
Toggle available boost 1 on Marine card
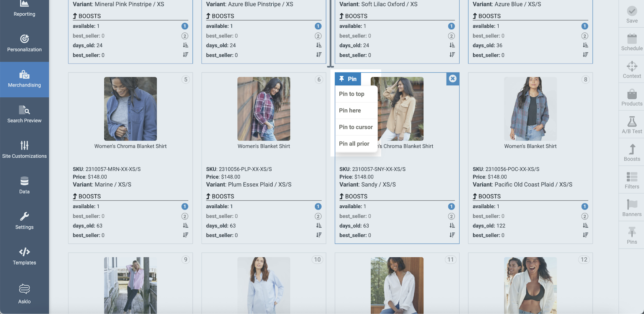pos(185,207)
